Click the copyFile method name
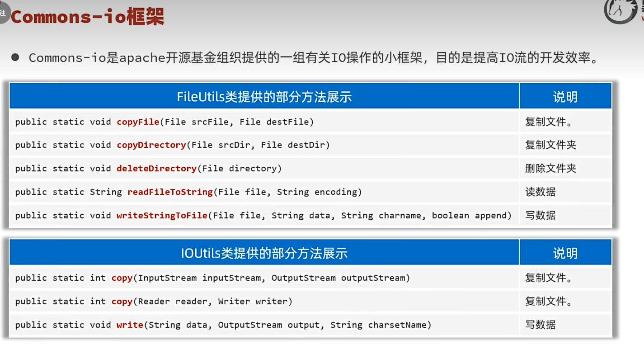 pyautogui.click(x=138, y=122)
